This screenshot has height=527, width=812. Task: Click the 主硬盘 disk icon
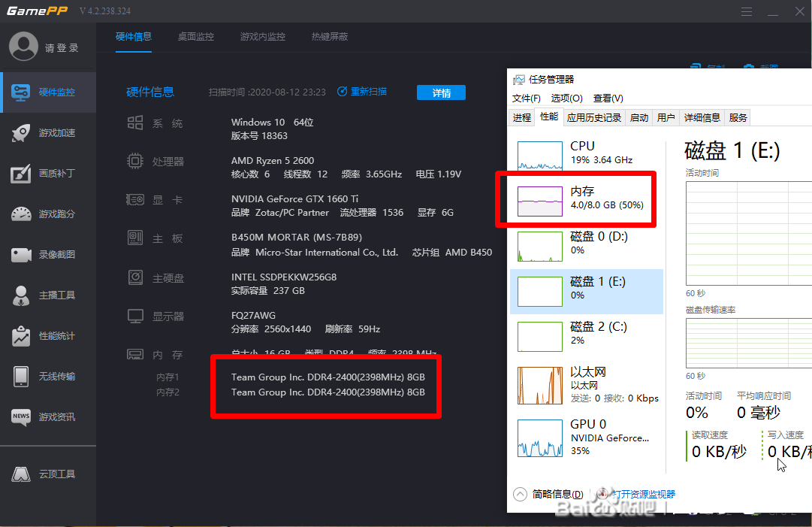tap(135, 277)
